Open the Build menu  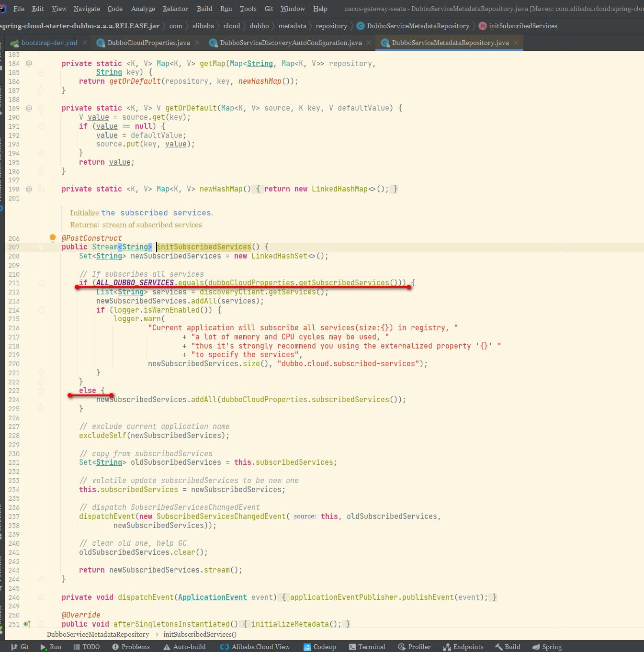point(204,9)
